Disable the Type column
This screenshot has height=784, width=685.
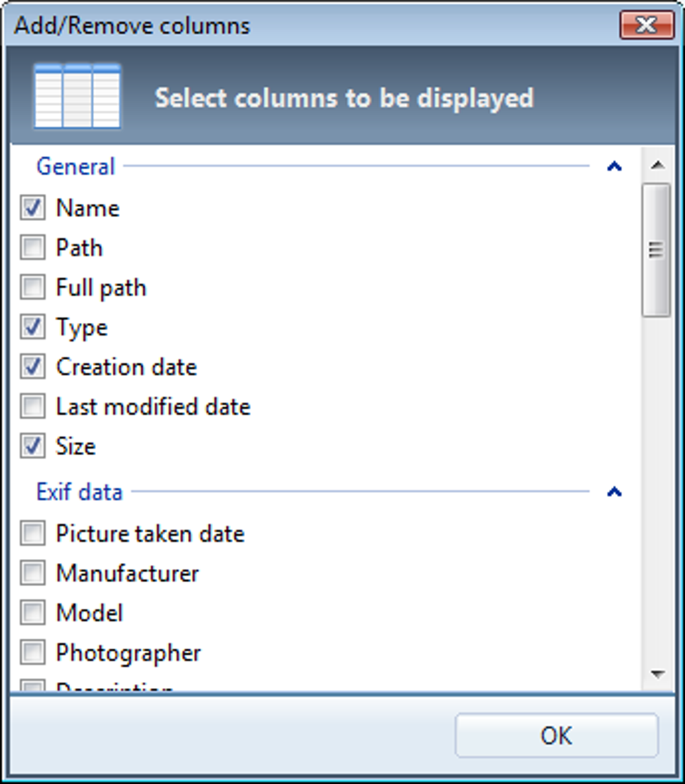32,327
